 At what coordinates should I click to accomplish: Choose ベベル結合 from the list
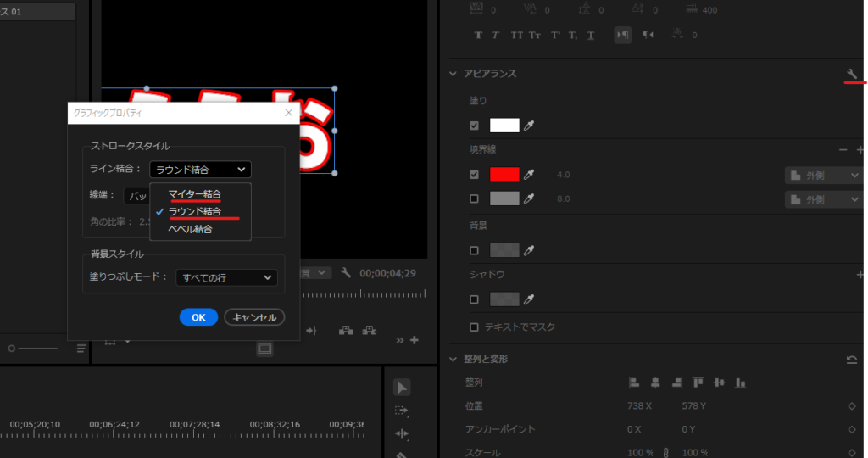[190, 229]
